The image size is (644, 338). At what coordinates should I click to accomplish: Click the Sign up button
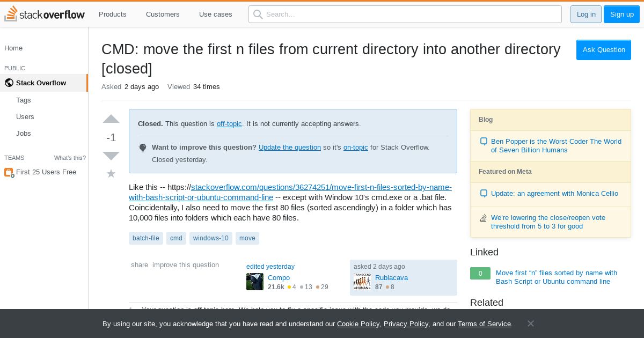[622, 14]
